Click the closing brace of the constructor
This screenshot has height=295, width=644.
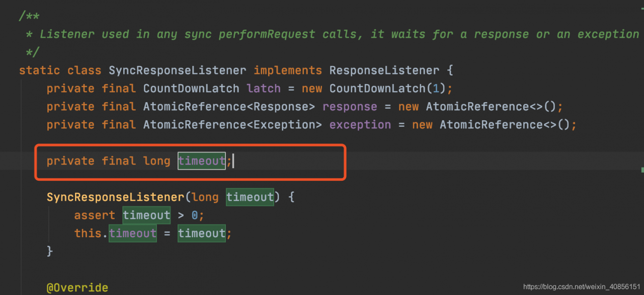(x=50, y=250)
